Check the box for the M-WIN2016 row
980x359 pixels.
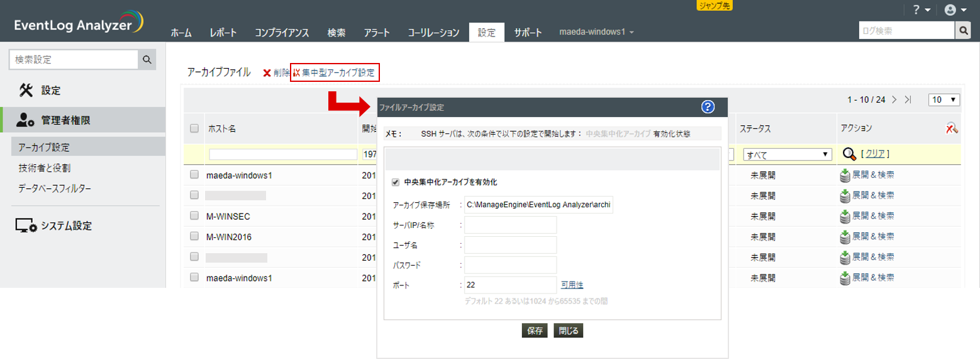pyautogui.click(x=194, y=237)
